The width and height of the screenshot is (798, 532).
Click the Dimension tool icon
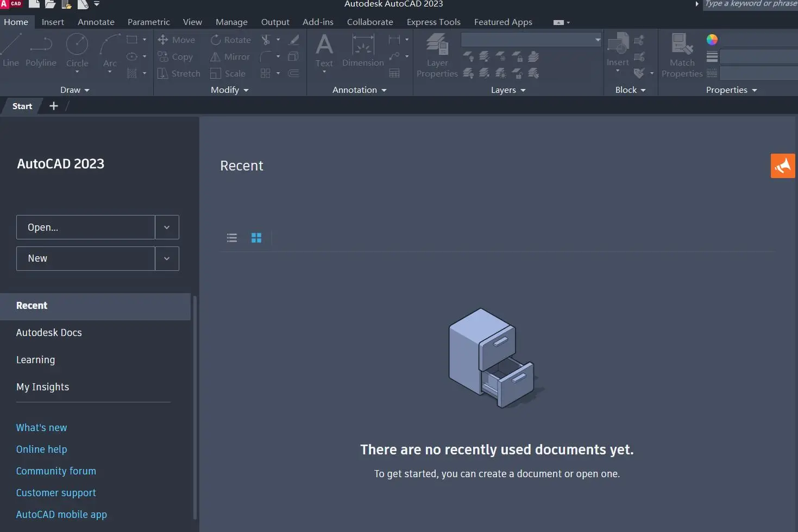tap(363, 45)
